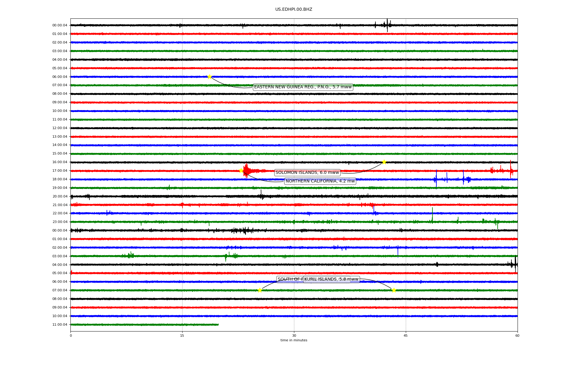This screenshot has height=368, width=588.
Task: Click the 45 tick on the time axis
Action: click(x=406, y=335)
